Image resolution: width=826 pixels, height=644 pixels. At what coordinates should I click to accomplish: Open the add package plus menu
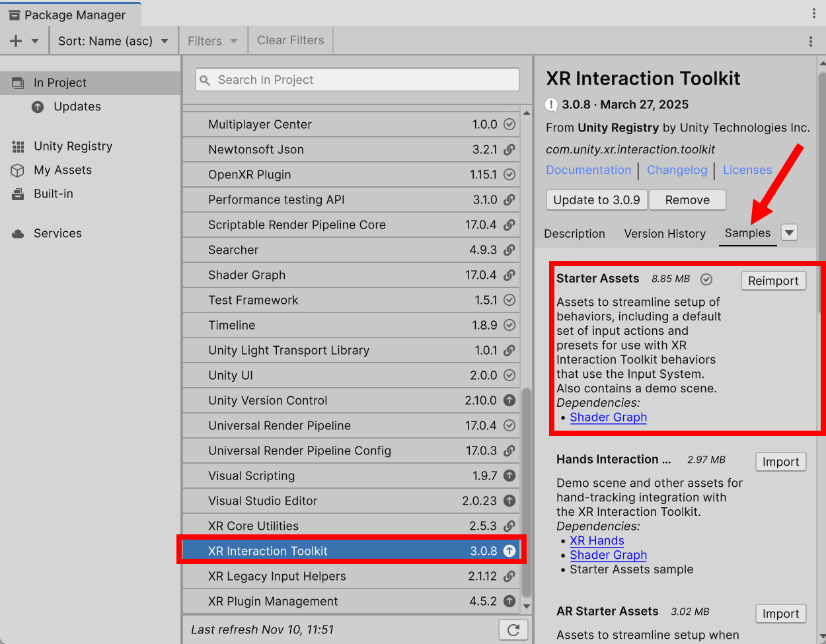[x=16, y=41]
